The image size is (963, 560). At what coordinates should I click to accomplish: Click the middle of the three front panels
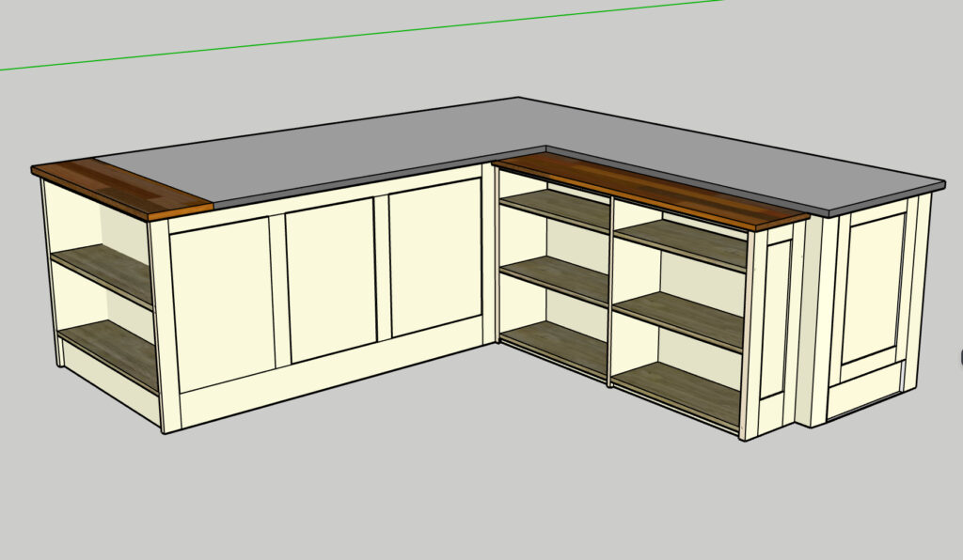[x=329, y=278]
